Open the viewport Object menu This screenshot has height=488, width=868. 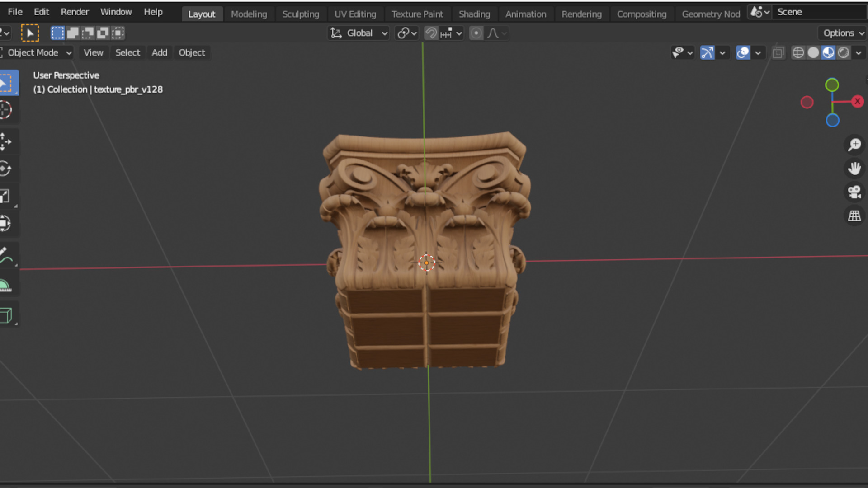point(192,53)
